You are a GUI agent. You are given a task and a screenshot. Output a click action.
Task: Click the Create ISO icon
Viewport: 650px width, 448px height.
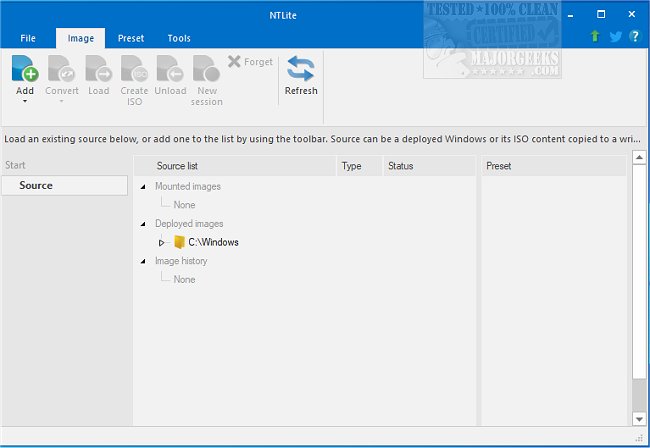[x=134, y=69]
